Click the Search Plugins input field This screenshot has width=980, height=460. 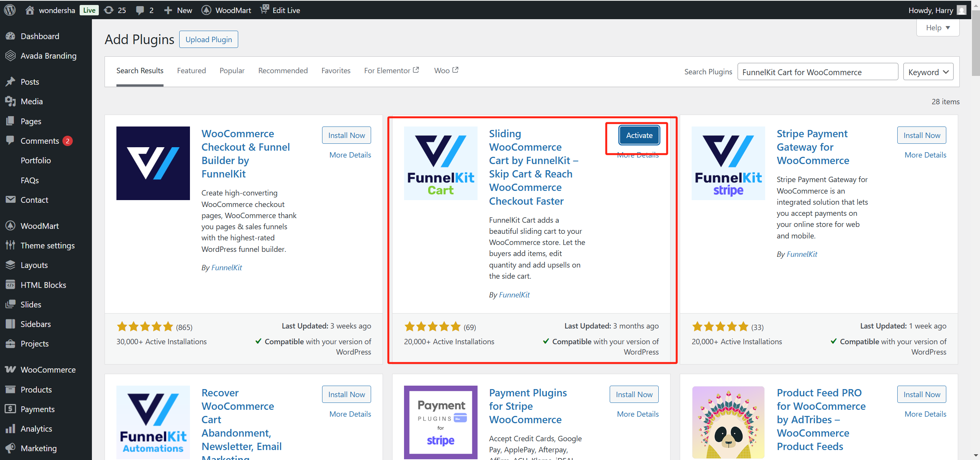click(817, 72)
